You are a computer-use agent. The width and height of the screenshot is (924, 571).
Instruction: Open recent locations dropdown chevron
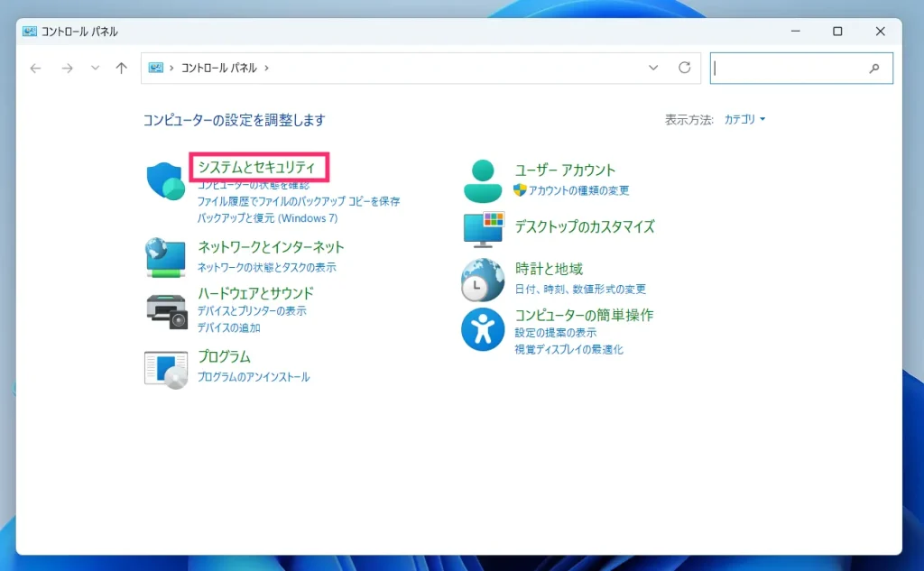point(95,68)
